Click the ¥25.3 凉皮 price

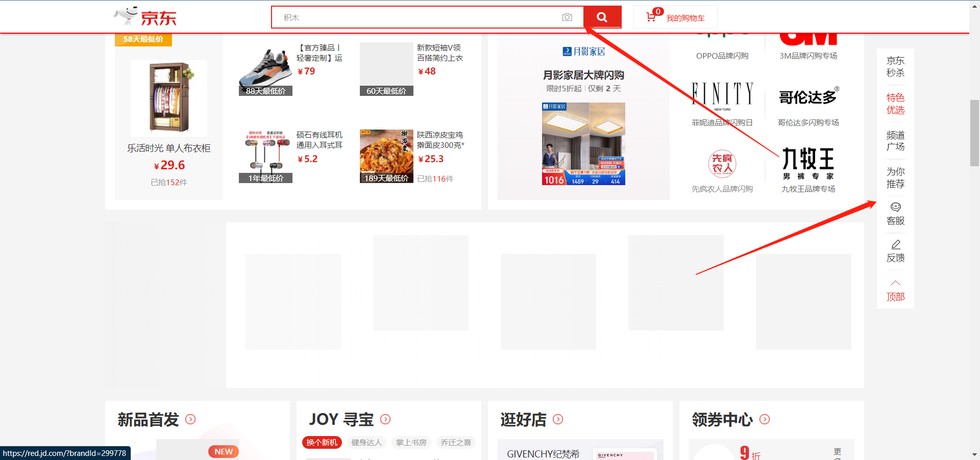(431, 159)
